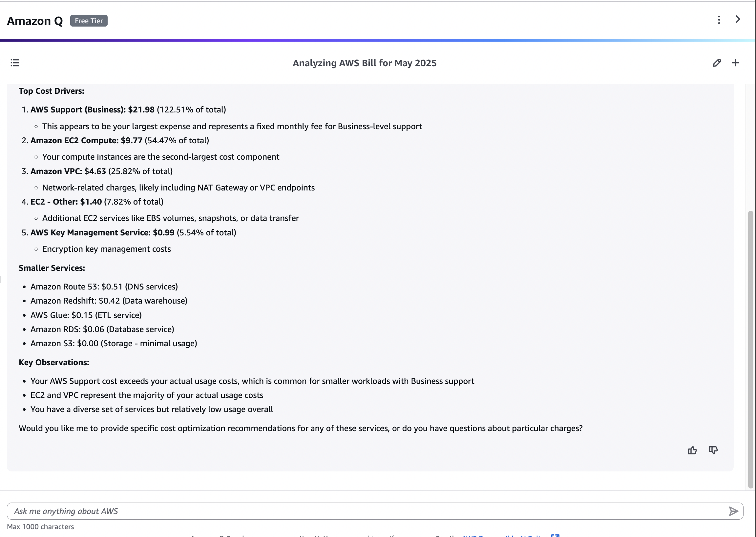Click the Amazon Q panel title
The height and width of the screenshot is (537, 756).
(35, 21)
